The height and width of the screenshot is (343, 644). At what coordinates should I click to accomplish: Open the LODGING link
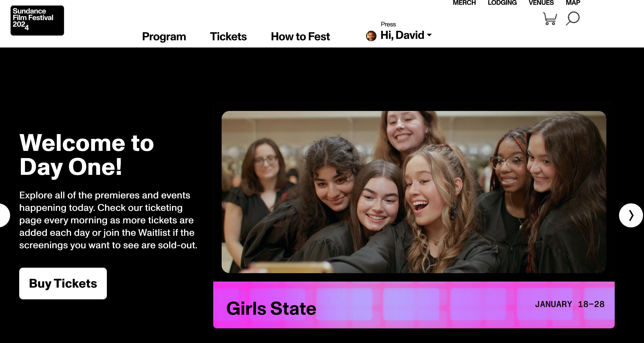(502, 3)
